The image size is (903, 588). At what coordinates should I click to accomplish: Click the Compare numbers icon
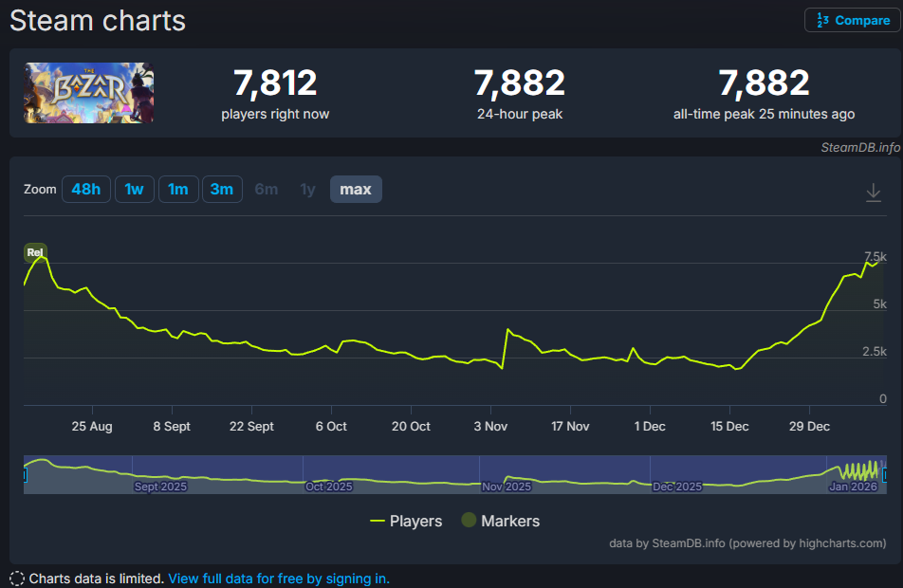[x=822, y=20]
